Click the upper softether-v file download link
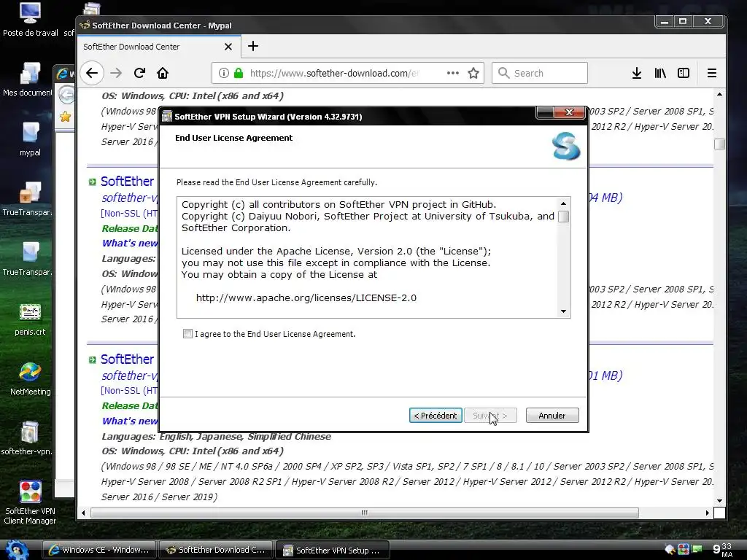 coord(130,198)
